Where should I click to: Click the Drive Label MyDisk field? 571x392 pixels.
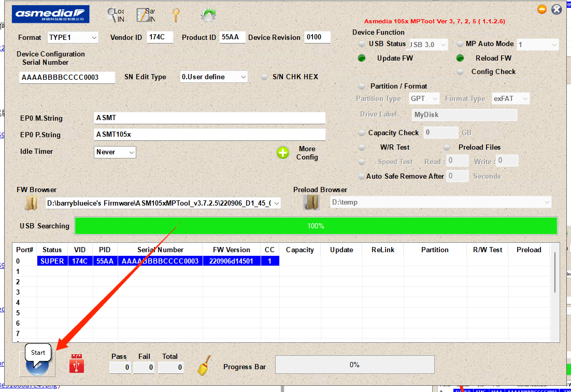[464, 114]
